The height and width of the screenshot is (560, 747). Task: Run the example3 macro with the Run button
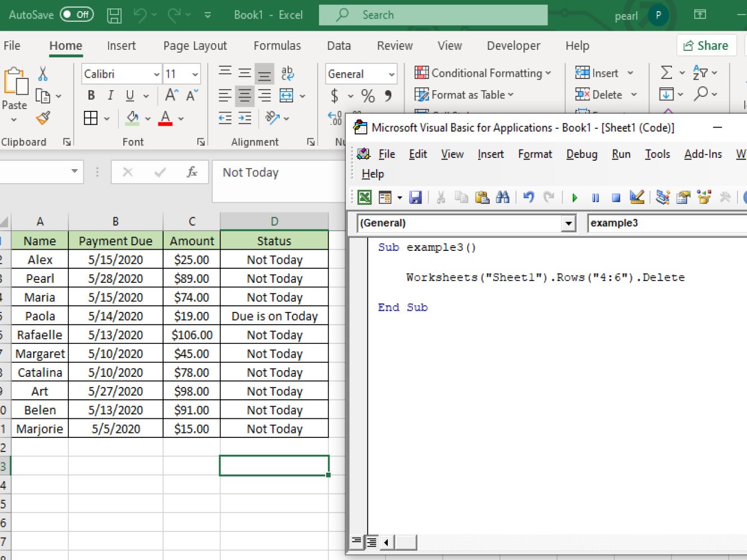574,197
